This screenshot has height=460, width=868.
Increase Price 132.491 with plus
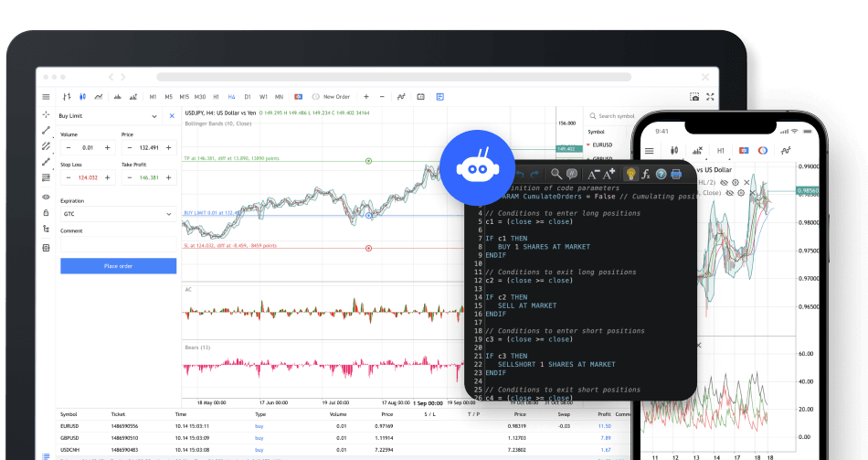click(x=168, y=148)
